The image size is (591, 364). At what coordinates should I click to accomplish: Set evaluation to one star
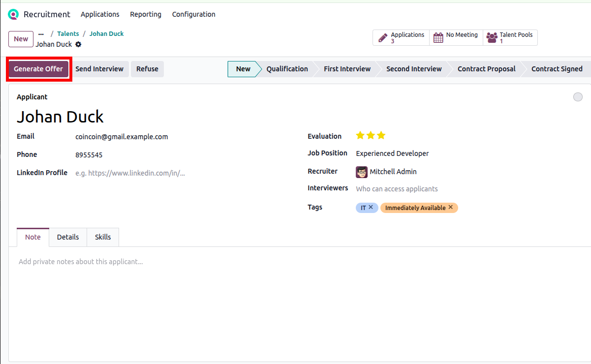tap(360, 135)
